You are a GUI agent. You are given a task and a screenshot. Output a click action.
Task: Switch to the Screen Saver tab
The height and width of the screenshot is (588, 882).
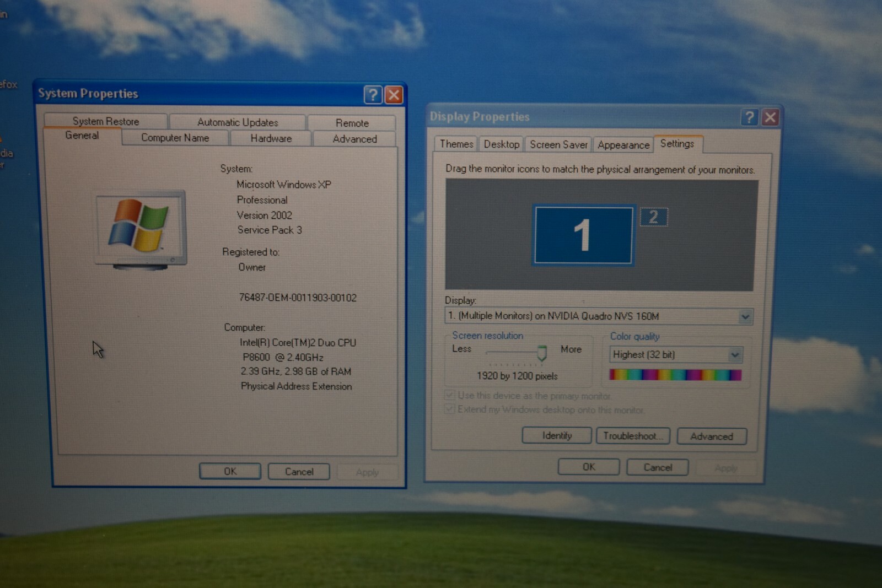(x=558, y=144)
